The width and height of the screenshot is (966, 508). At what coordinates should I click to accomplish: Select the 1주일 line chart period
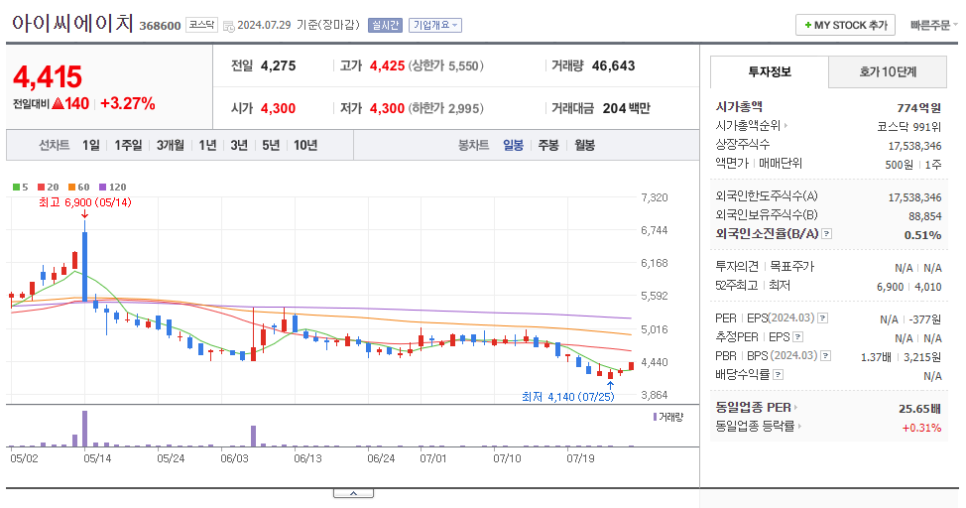(x=128, y=145)
